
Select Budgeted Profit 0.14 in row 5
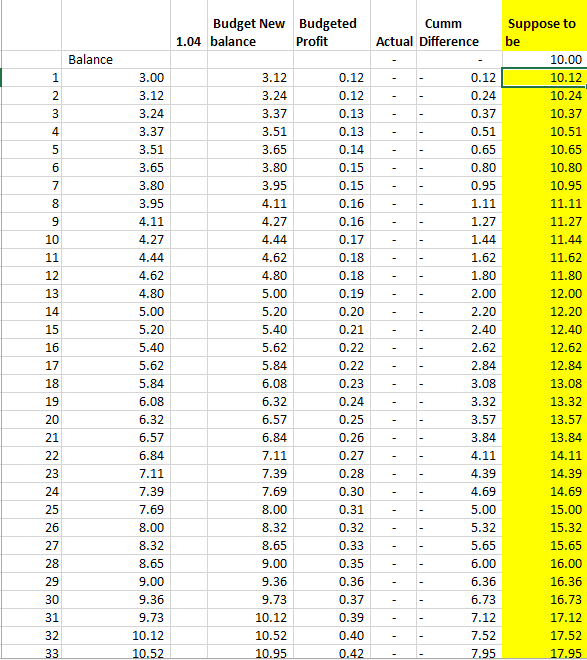coord(332,150)
